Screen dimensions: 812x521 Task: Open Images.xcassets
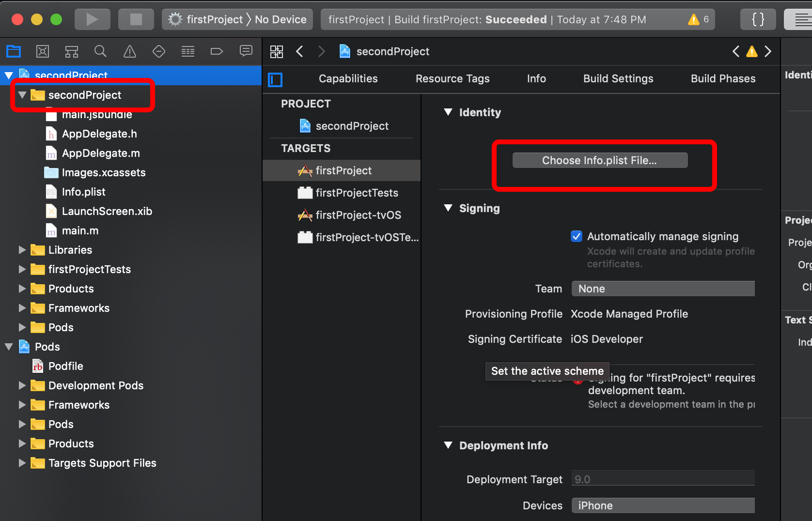(x=104, y=172)
